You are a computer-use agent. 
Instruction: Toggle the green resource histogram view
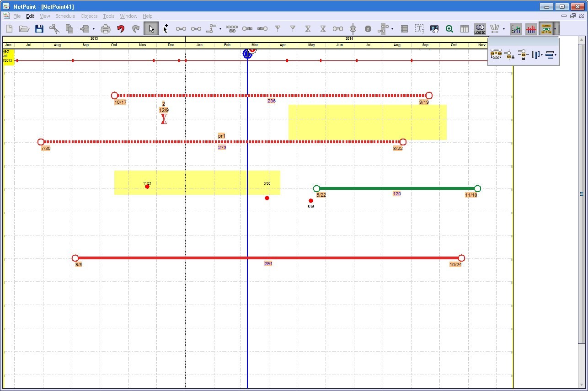tap(516, 29)
